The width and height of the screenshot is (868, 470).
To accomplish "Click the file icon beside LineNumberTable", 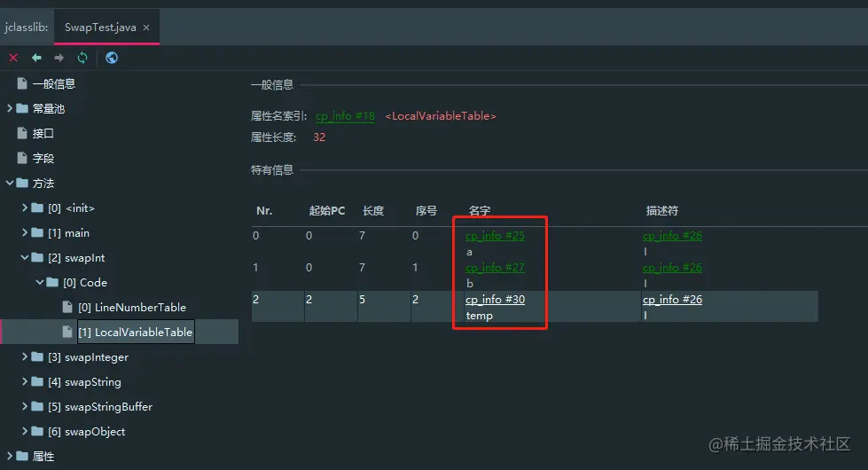I will 67,307.
